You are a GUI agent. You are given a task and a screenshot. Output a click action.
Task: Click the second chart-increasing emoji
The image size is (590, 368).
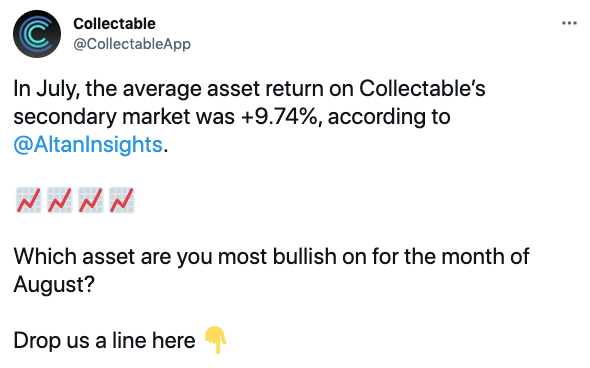[59, 200]
